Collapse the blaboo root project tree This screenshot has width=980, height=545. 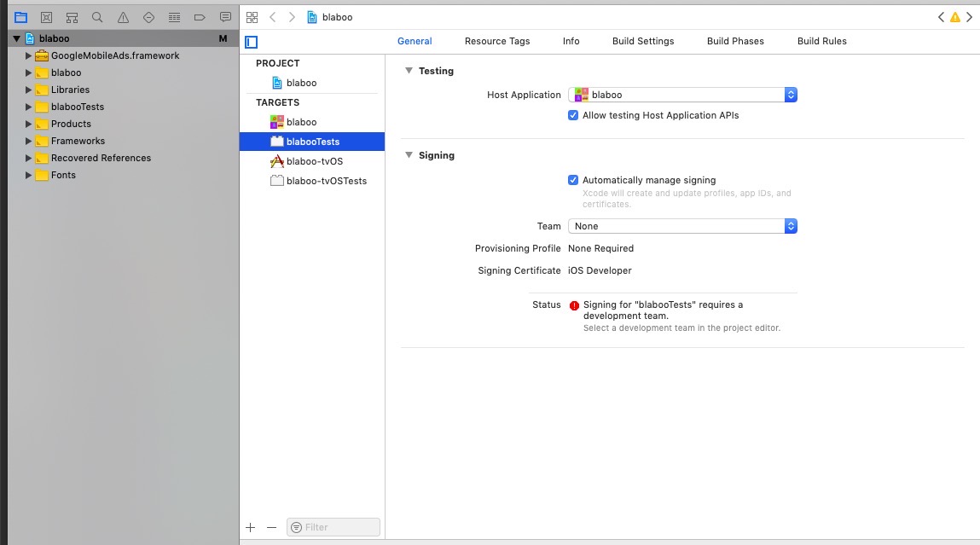(17, 38)
